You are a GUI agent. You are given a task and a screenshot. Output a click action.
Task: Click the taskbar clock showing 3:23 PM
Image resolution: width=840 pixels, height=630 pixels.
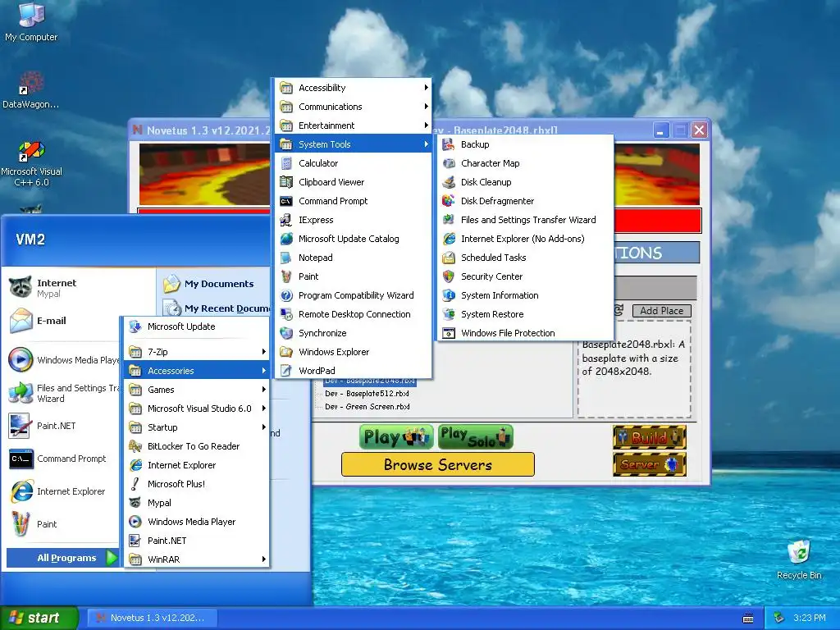coord(809,618)
